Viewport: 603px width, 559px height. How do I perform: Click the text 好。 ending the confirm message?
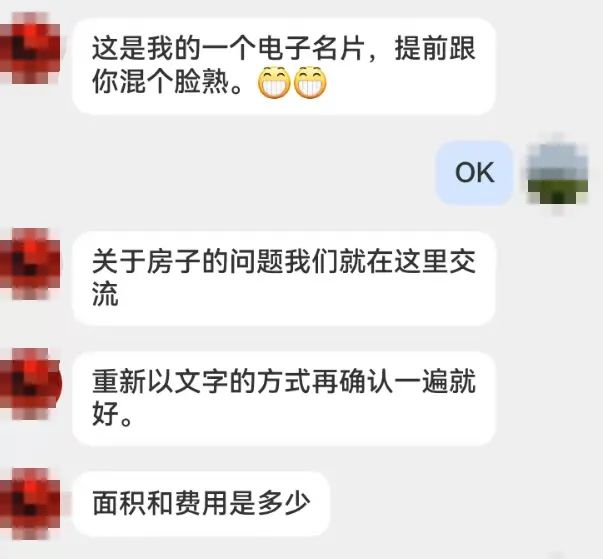pos(112,414)
